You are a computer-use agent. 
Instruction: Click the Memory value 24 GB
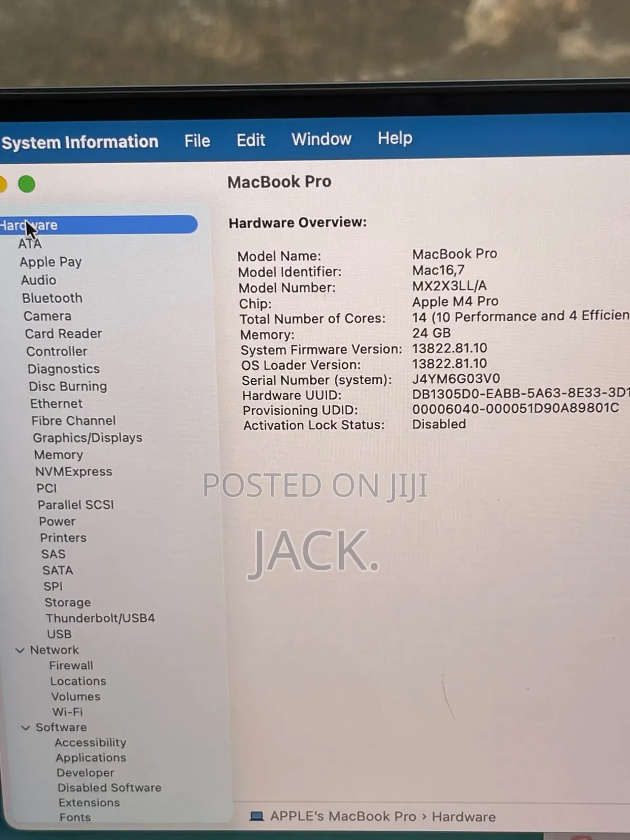click(432, 333)
